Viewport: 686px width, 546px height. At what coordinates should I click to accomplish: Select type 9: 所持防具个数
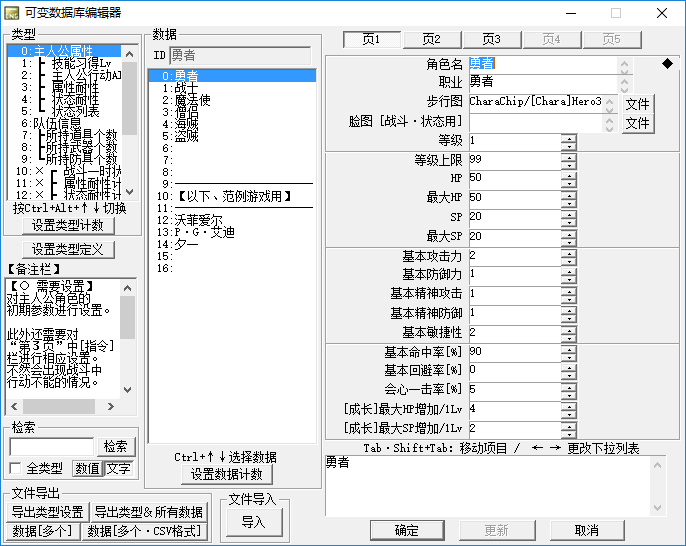(64, 159)
